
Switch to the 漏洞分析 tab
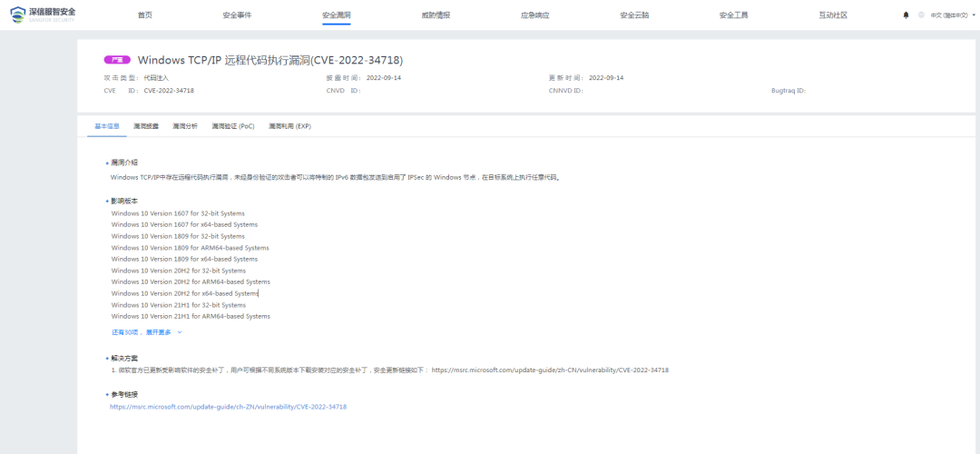(185, 126)
